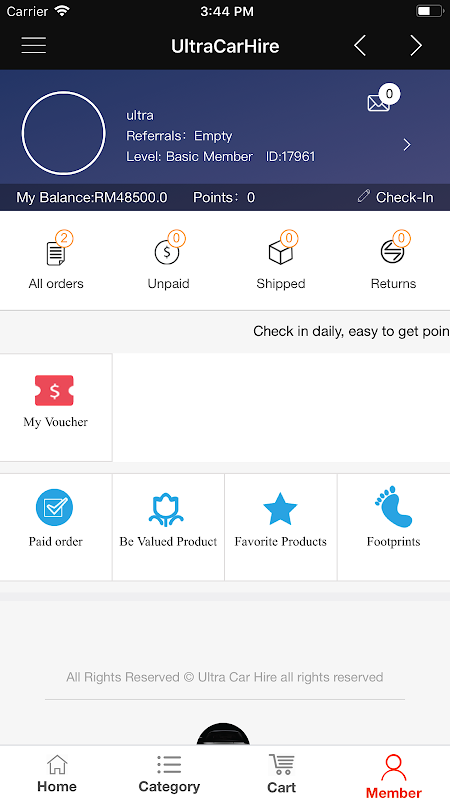The height and width of the screenshot is (800, 450).
Task: Open Unpaid orders dollar icon
Action: pos(167,253)
